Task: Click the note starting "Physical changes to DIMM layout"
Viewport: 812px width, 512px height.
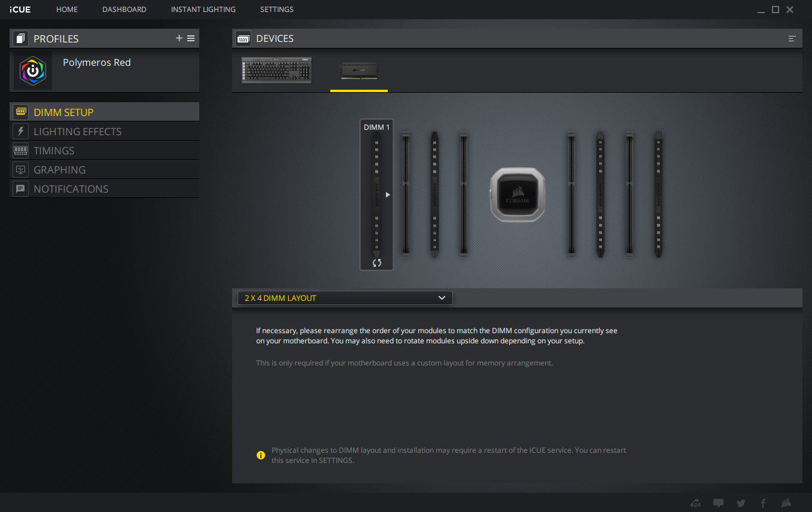Action: [x=449, y=455]
